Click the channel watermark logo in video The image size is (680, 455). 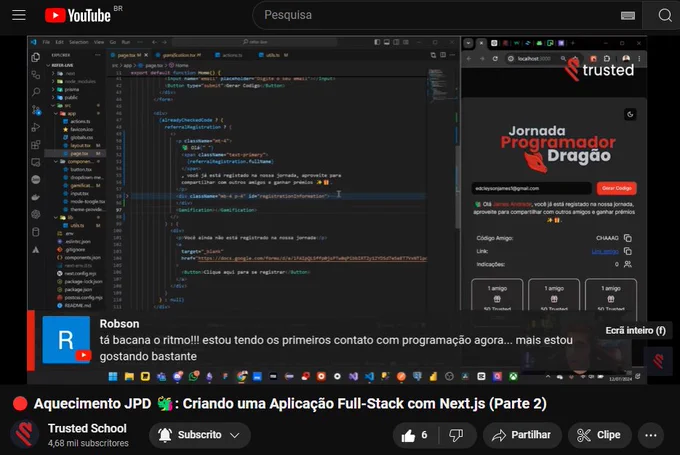tap(658, 361)
